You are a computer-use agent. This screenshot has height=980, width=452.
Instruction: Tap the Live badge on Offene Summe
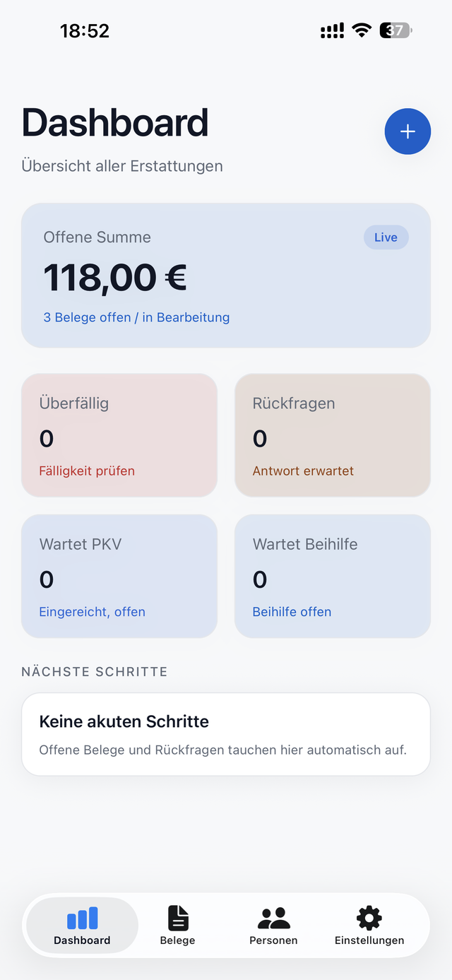(x=386, y=237)
